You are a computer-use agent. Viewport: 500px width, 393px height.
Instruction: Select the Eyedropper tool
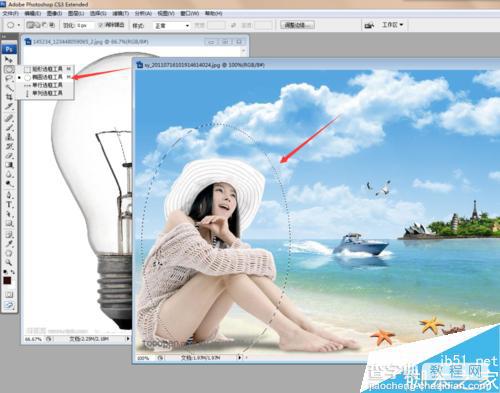(9, 244)
